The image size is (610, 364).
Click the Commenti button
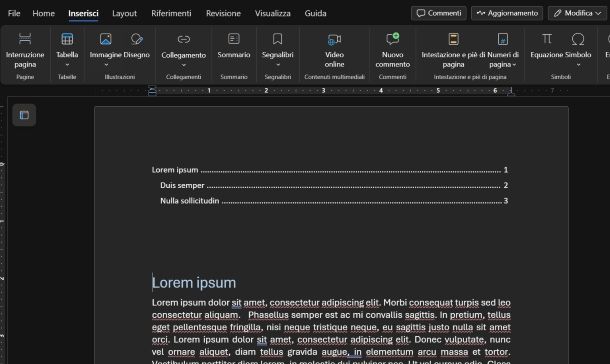pos(439,13)
